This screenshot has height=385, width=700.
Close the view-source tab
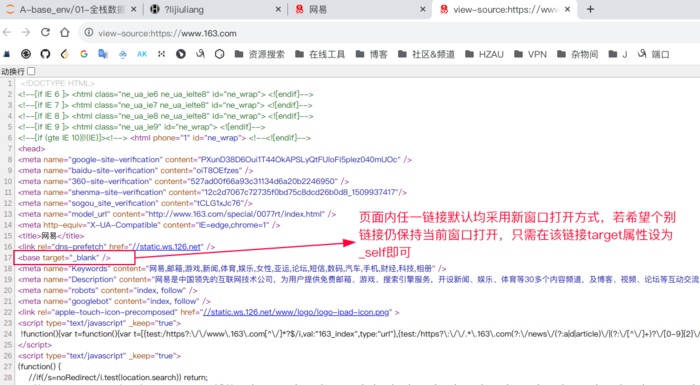coord(567,9)
